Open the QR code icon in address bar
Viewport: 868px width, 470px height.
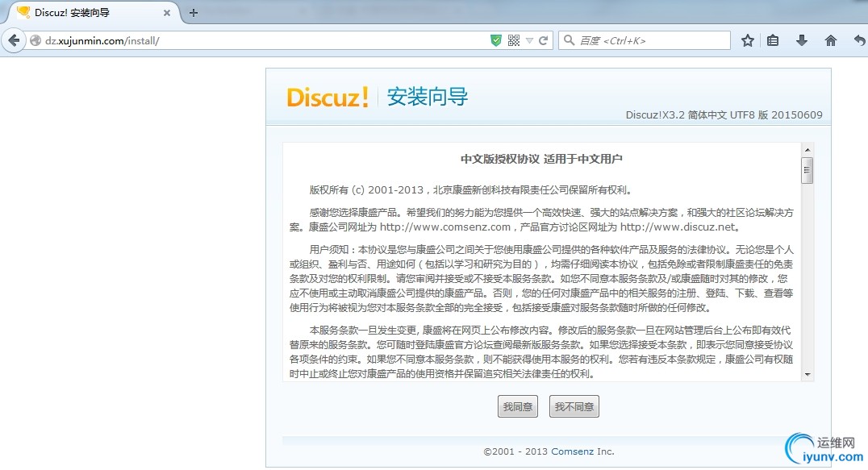click(514, 40)
